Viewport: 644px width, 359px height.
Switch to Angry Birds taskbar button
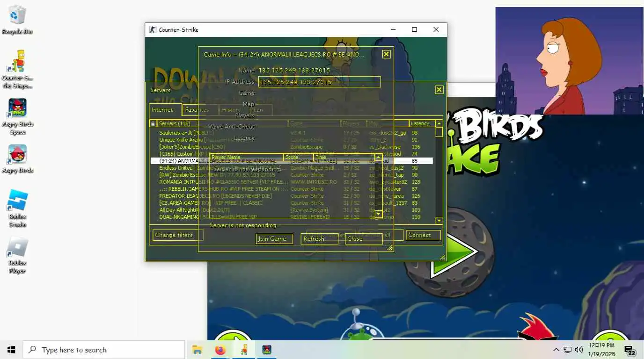point(267,350)
